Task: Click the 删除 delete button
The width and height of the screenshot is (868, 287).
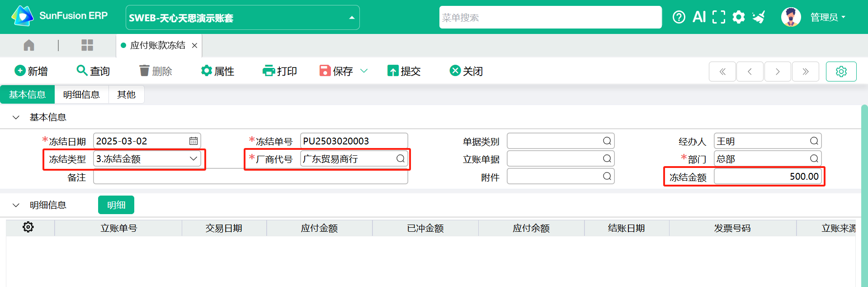Action: (x=156, y=71)
